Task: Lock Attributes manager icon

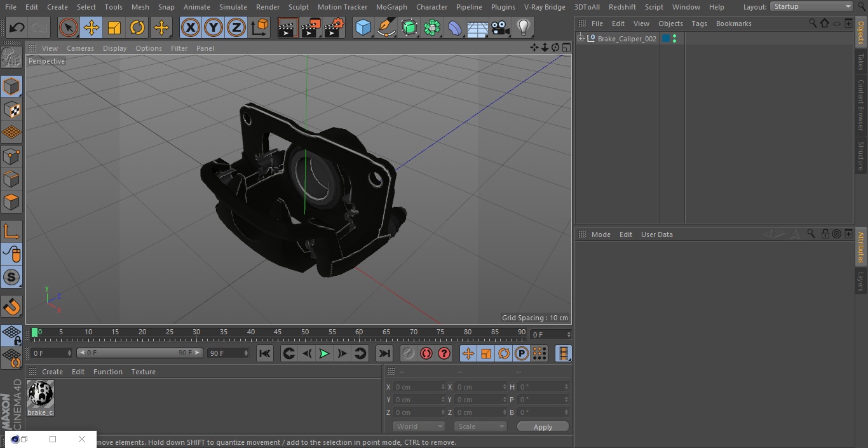Action: (x=825, y=234)
